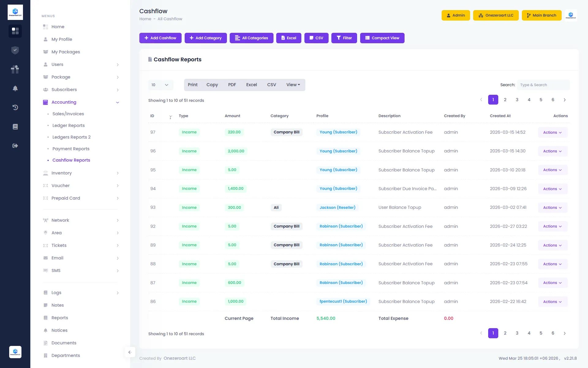Click the company avatar at top right
588x368 pixels.
pos(571,15)
